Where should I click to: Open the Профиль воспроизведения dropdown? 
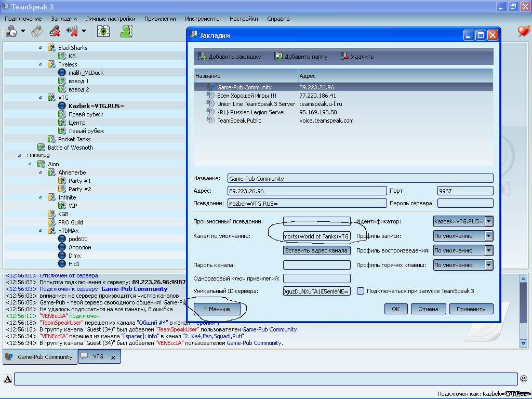tap(489, 251)
